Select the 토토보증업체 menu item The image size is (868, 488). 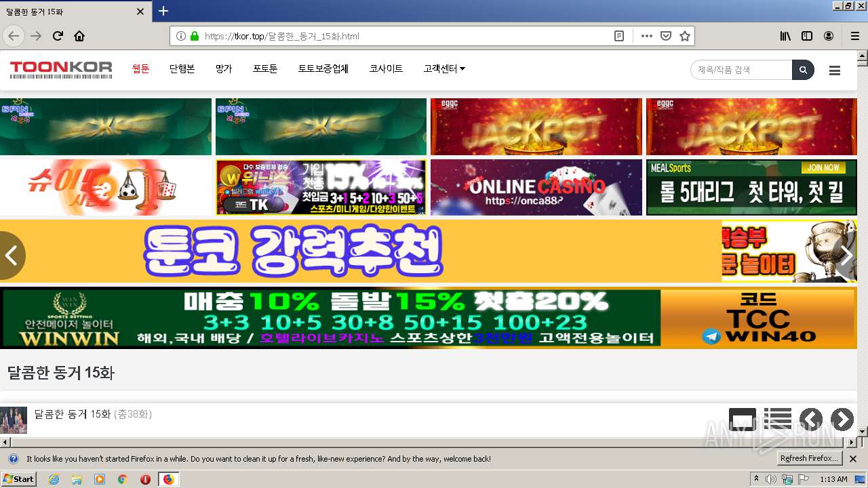[x=323, y=68]
